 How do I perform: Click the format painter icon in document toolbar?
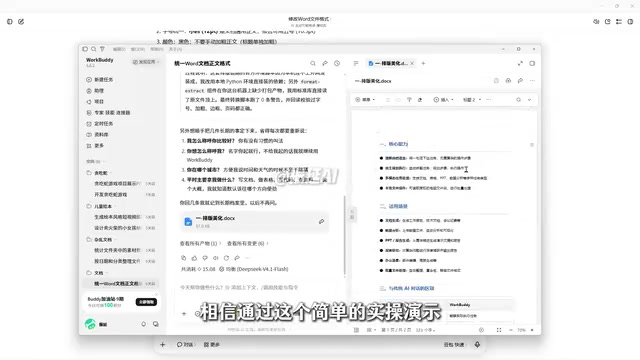(409, 100)
